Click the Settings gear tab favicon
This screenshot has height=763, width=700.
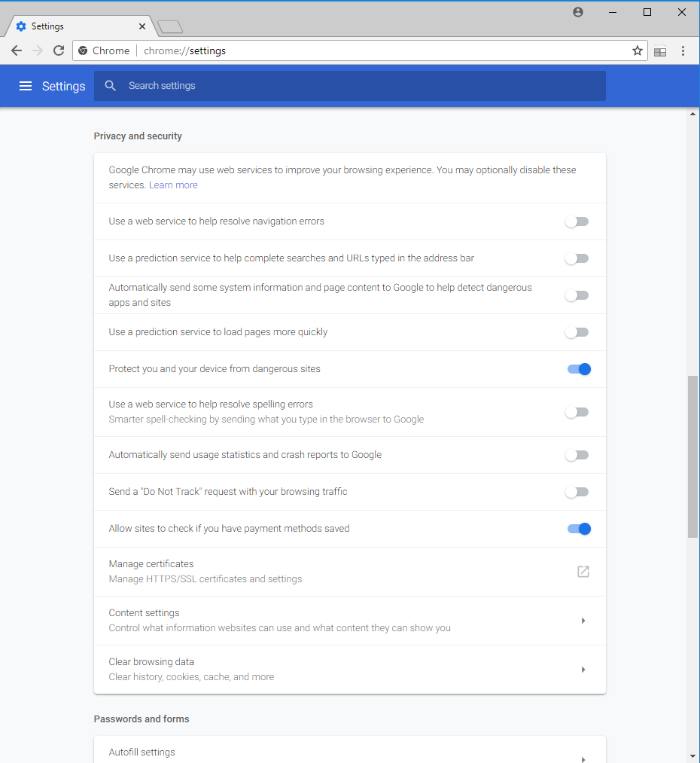21,26
